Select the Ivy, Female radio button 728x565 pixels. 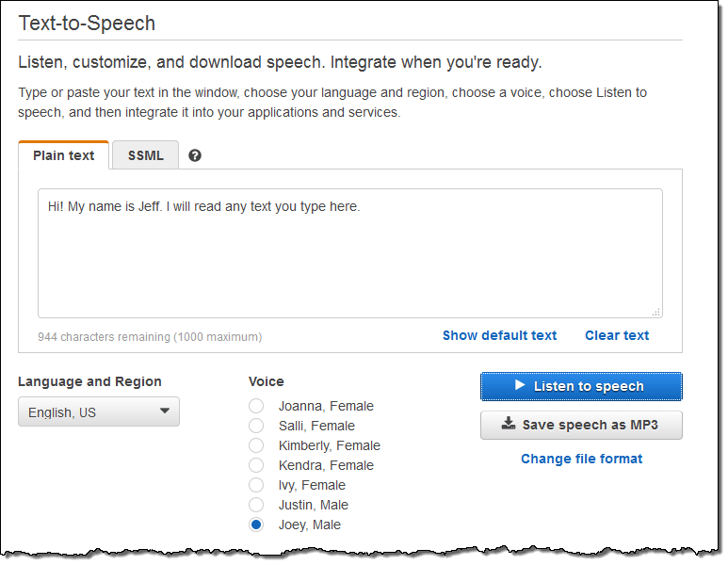coord(256,485)
